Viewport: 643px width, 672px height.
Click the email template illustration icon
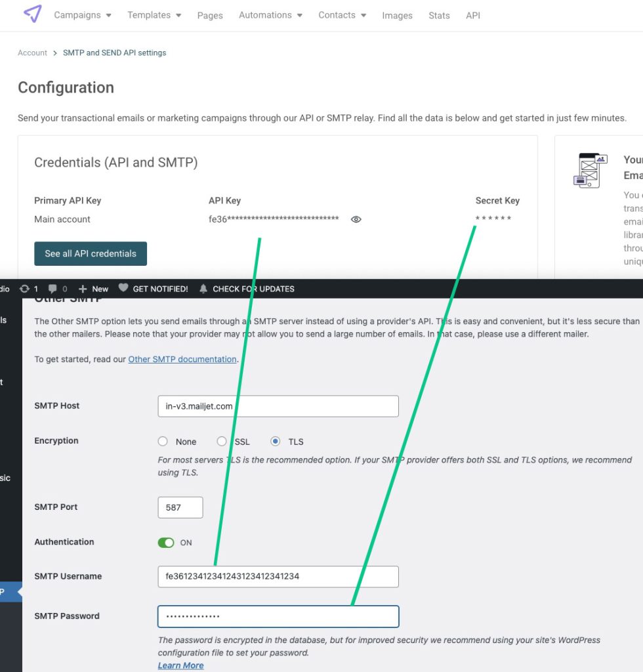pos(589,170)
